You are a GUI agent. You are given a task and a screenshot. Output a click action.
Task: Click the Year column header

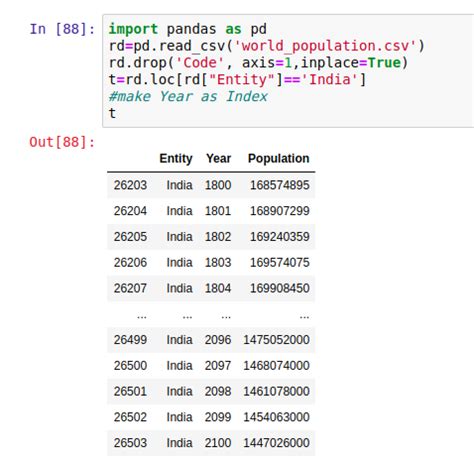(218, 158)
